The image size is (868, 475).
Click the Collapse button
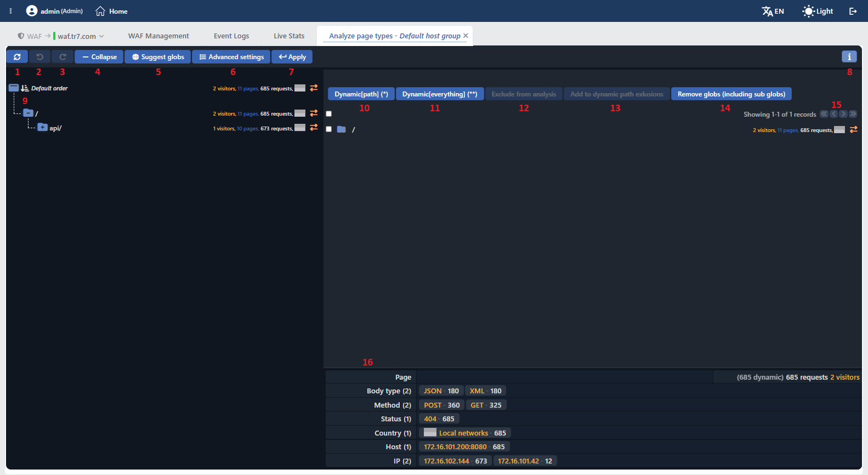(x=99, y=57)
